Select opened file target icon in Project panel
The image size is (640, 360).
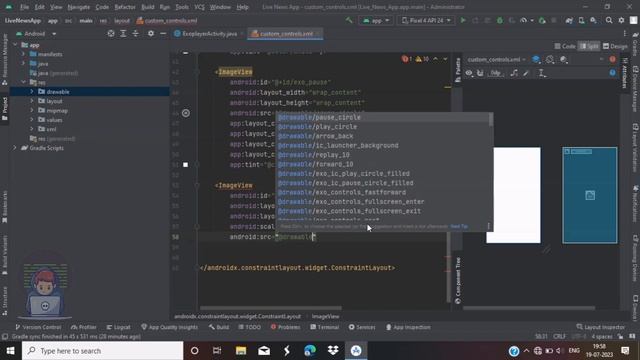coord(111,33)
